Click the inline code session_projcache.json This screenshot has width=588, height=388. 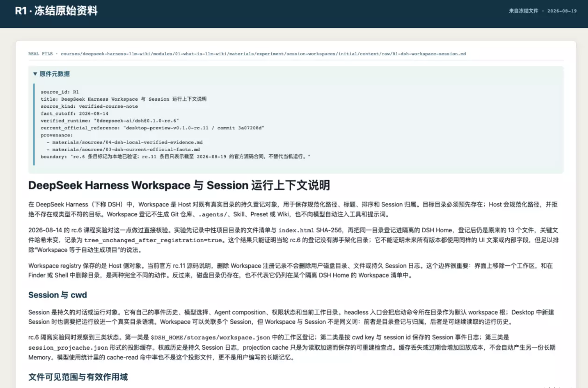[x=68, y=348]
